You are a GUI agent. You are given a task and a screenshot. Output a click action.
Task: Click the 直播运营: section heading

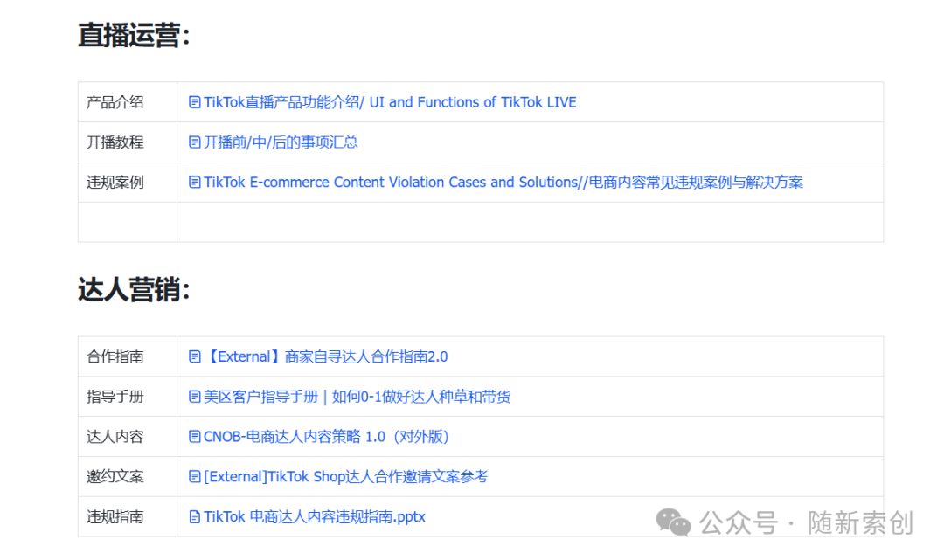(x=135, y=35)
